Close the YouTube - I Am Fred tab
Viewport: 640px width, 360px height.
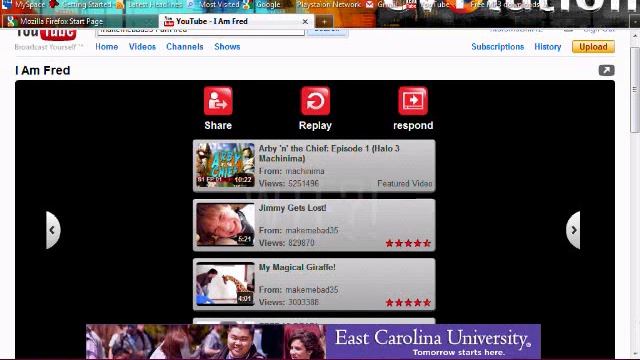click(305, 22)
